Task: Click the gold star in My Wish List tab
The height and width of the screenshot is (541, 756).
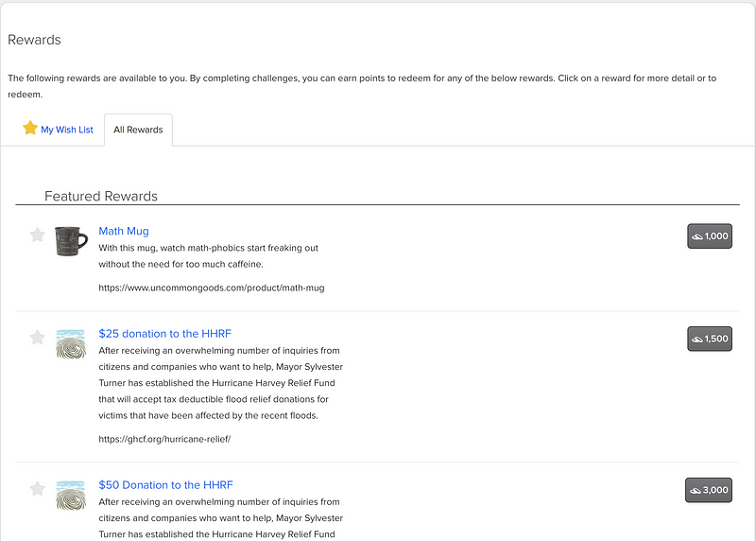Action: pos(30,129)
